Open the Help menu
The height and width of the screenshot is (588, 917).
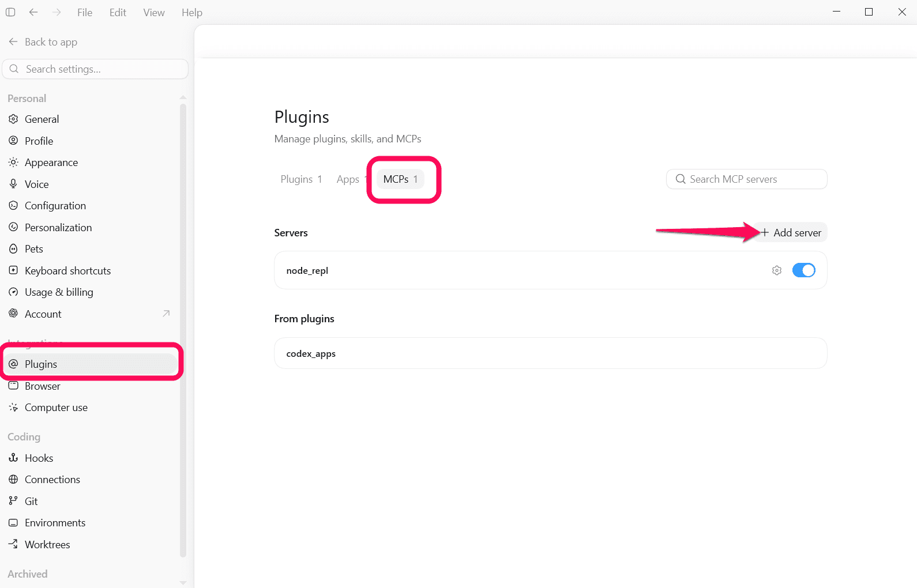(x=192, y=13)
